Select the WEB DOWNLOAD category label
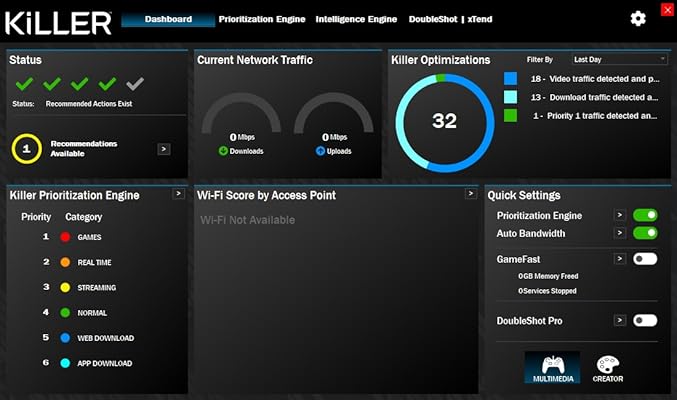The width and height of the screenshot is (677, 400). click(x=106, y=338)
